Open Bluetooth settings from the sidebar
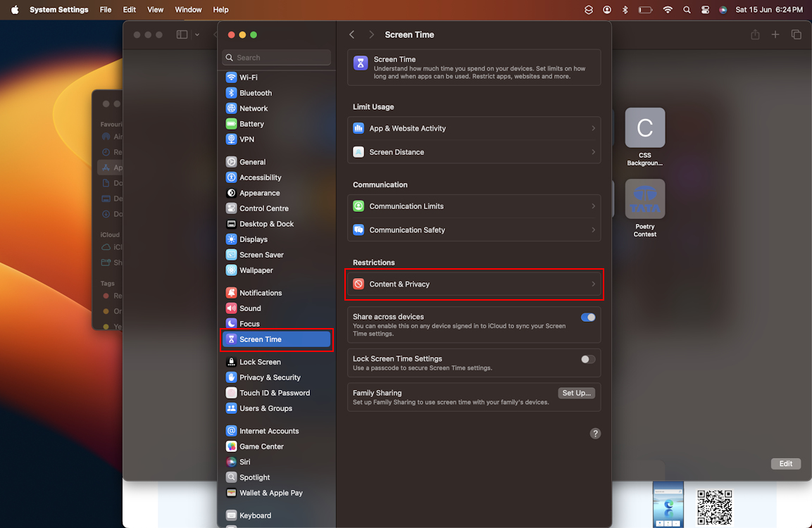 pyautogui.click(x=231, y=92)
